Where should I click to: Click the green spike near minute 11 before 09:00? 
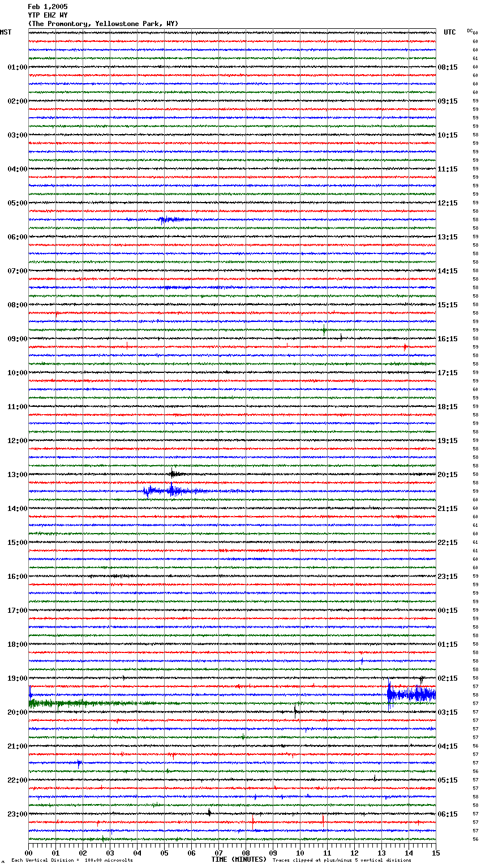pos(324,329)
